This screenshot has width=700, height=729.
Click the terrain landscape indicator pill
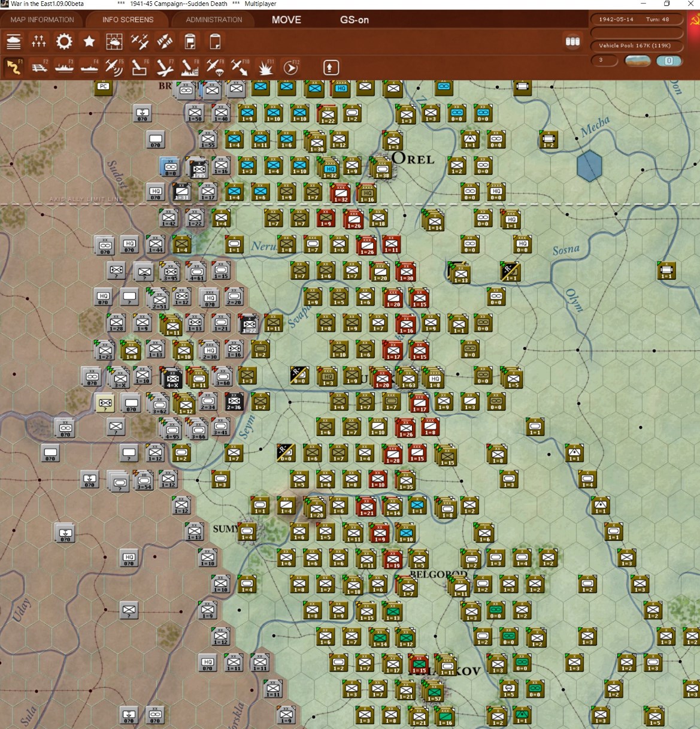point(637,61)
